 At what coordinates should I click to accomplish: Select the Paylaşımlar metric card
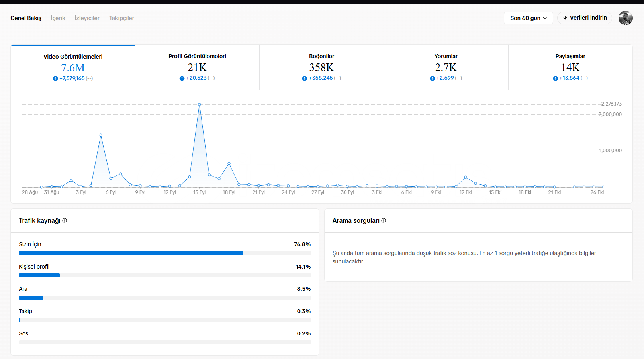tap(570, 67)
